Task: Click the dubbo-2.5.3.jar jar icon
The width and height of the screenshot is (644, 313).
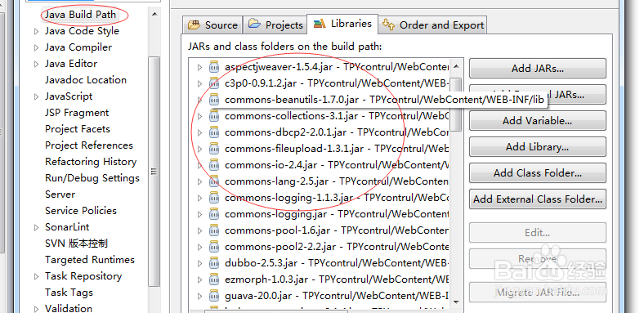Action: coord(214,263)
